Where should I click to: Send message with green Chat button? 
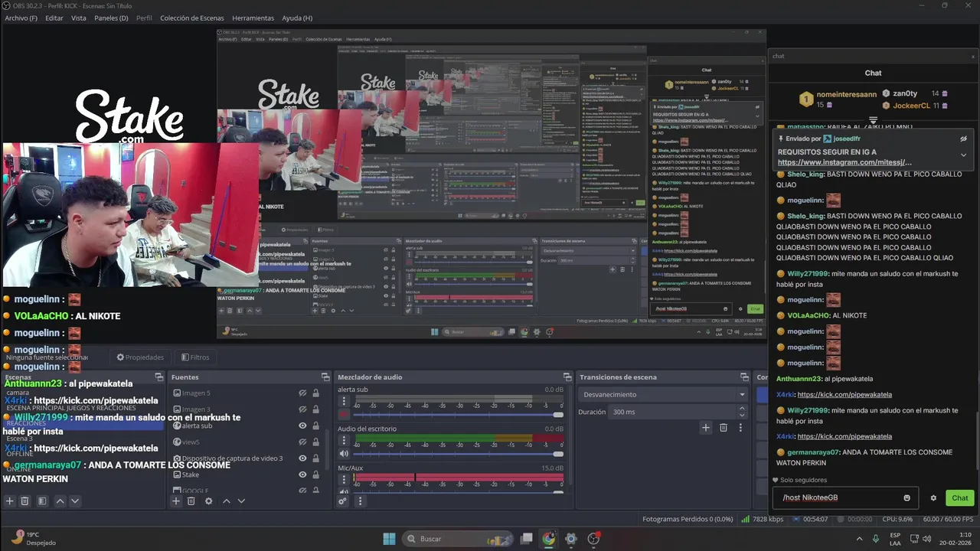[960, 498]
